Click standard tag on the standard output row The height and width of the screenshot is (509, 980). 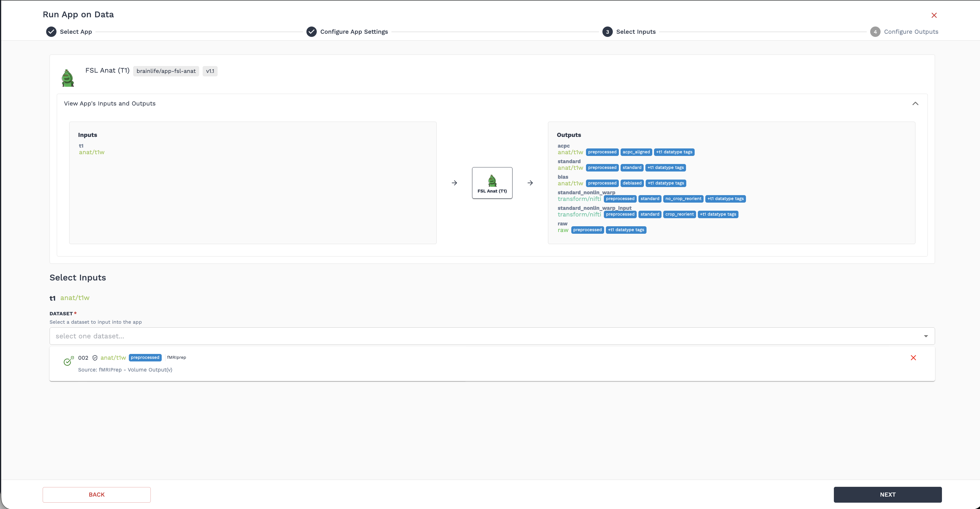(632, 168)
